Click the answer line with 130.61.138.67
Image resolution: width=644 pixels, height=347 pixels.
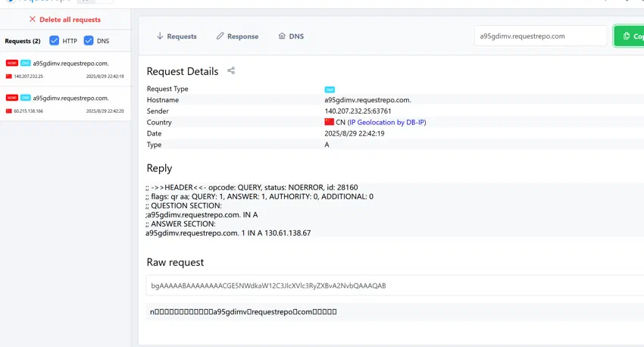(228, 233)
